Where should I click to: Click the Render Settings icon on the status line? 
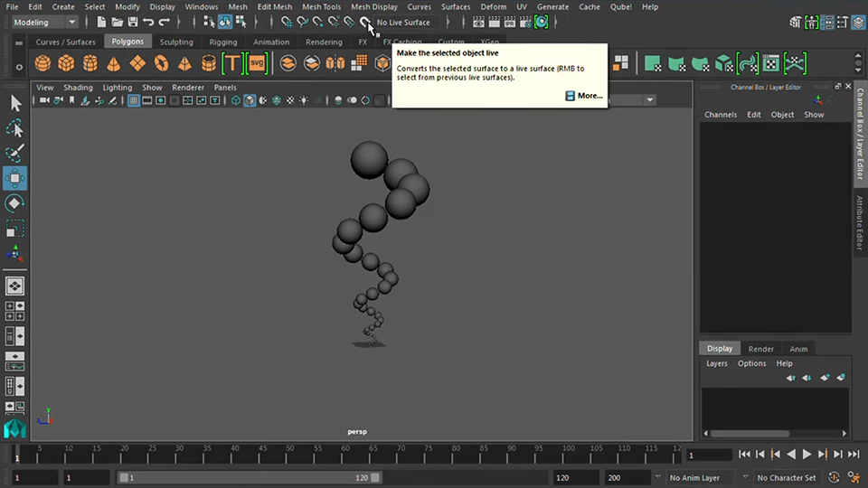pos(525,22)
